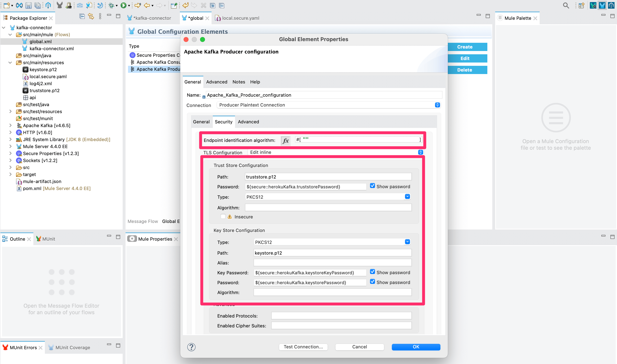This screenshot has height=364, width=617.
Task: Click the Collapse All icon near Package Explorer
Action: pos(82,16)
